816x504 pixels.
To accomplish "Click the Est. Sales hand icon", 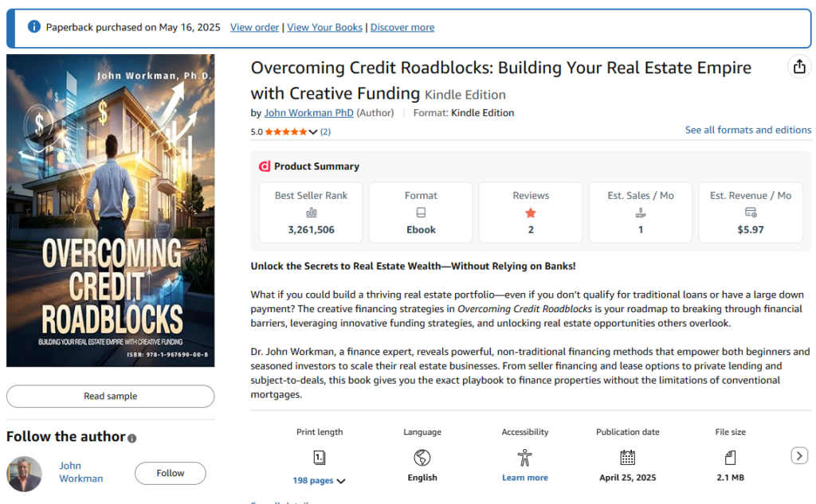I will pos(641,213).
